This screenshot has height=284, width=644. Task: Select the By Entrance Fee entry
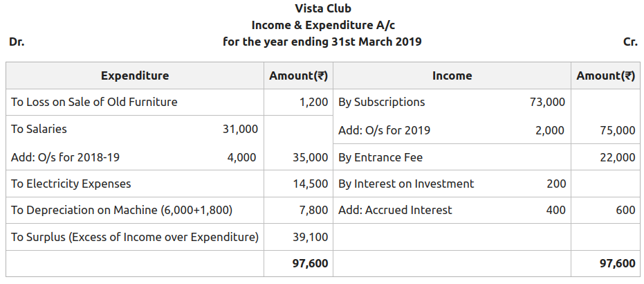point(380,157)
